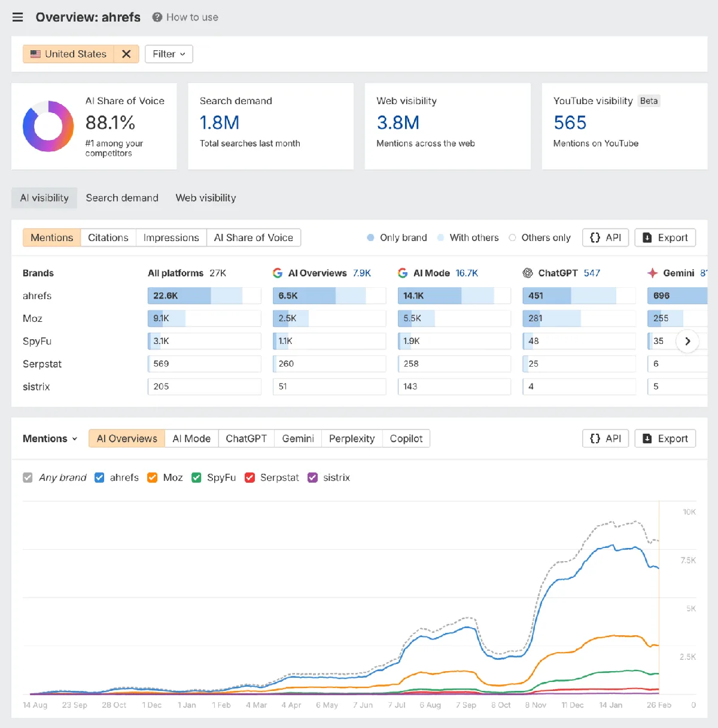Click the API braces icon above mentions chart
Viewport: 718px width, 728px height.
click(x=595, y=438)
